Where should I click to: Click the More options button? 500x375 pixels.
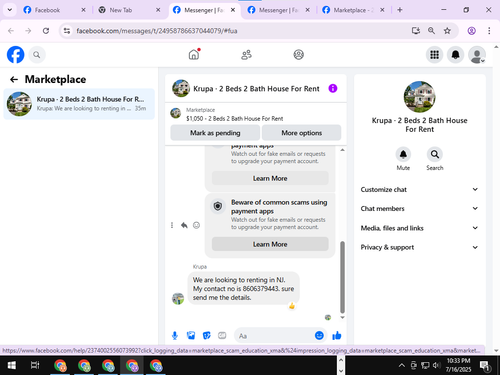pyautogui.click(x=301, y=133)
